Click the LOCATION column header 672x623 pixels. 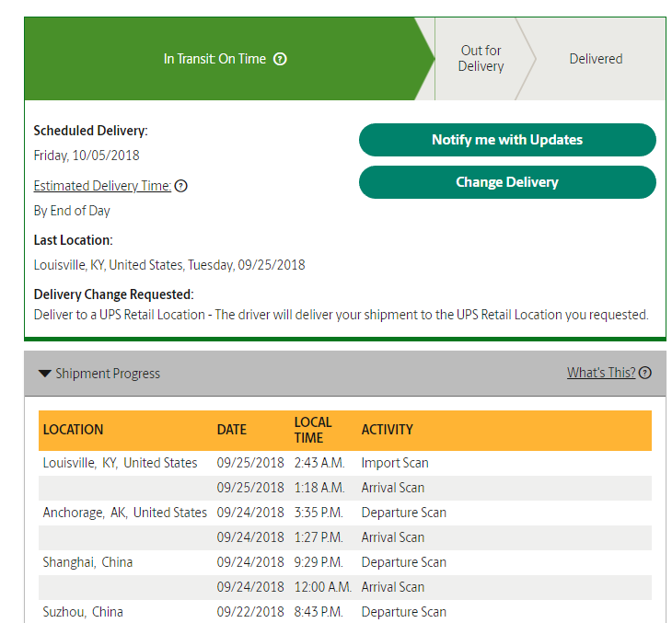(x=74, y=430)
